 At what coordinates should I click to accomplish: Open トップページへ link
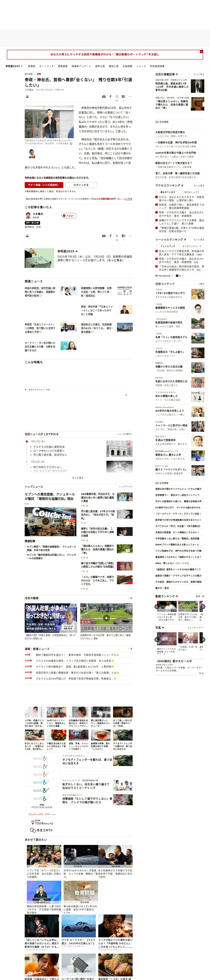coord(126,487)
